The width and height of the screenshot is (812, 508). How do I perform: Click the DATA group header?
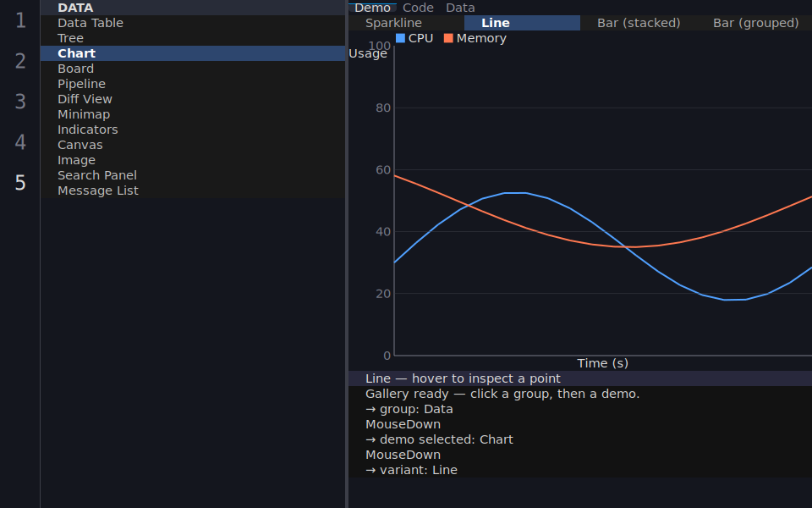pyautogui.click(x=193, y=8)
